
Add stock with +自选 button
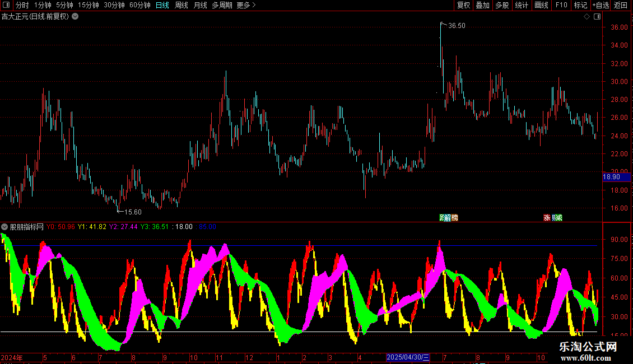point(601,5)
